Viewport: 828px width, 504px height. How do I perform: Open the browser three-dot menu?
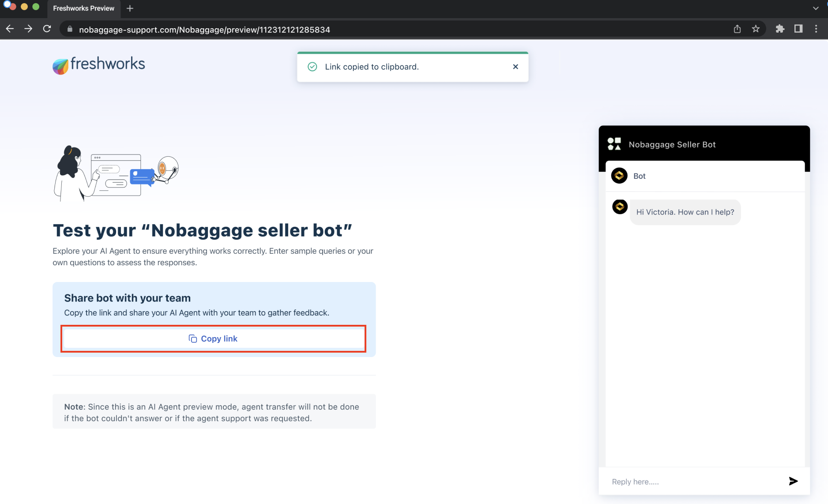point(816,29)
